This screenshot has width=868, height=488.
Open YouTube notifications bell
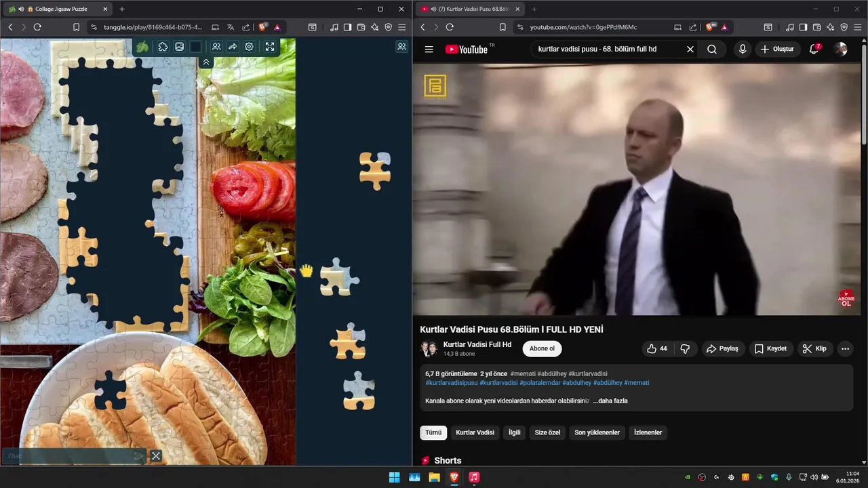point(814,49)
